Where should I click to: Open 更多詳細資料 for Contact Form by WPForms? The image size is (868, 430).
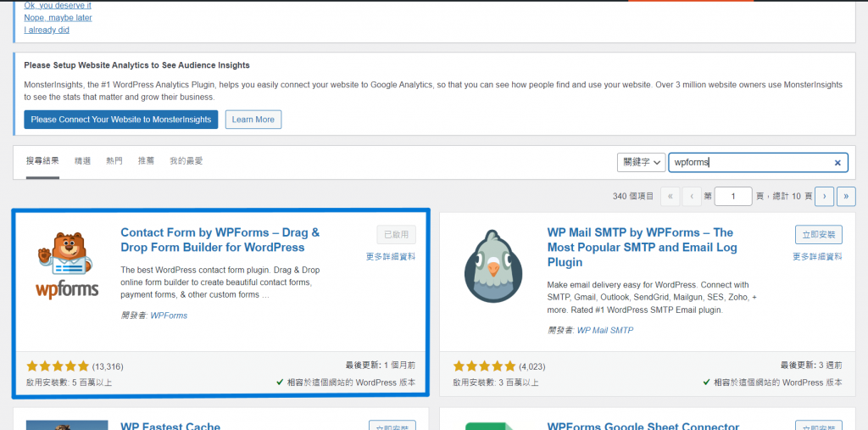391,257
